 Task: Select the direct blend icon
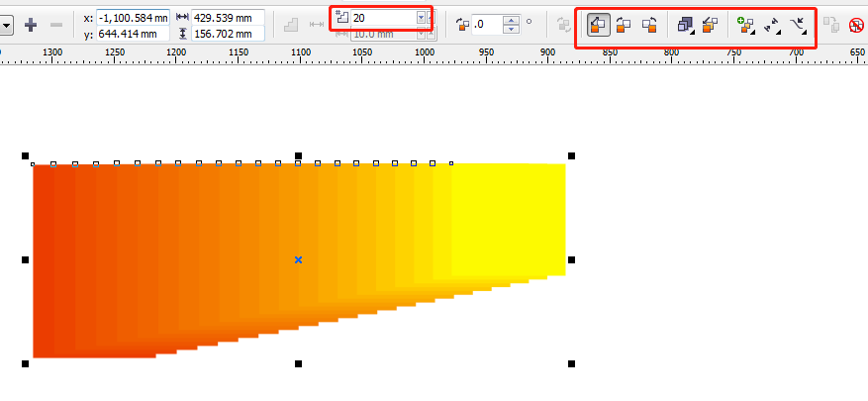coord(598,24)
